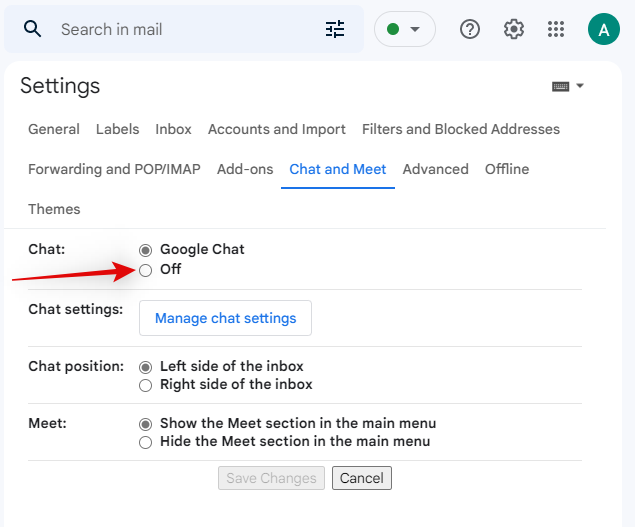Expand the keyboard input tools dropdown
The width and height of the screenshot is (635, 527).
(x=568, y=86)
